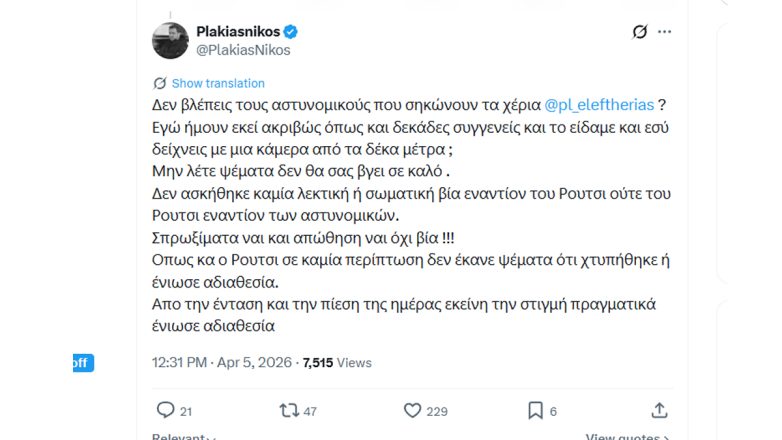
Task: Click the 12:31 PM Apr 5, 2026 timestamp
Action: point(221,362)
